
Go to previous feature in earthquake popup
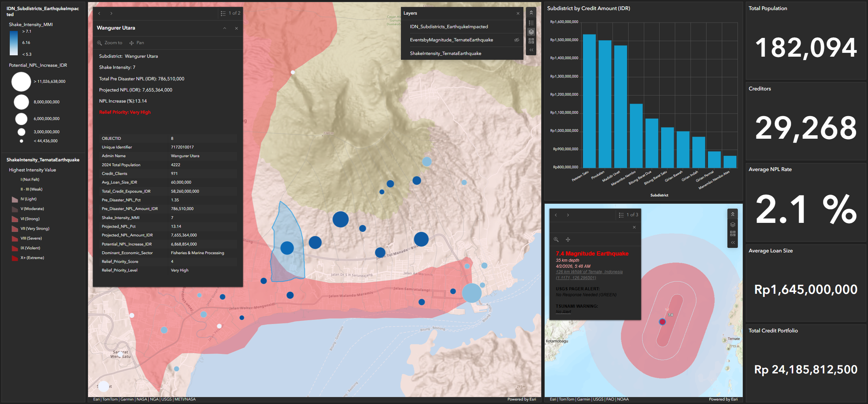coord(556,215)
